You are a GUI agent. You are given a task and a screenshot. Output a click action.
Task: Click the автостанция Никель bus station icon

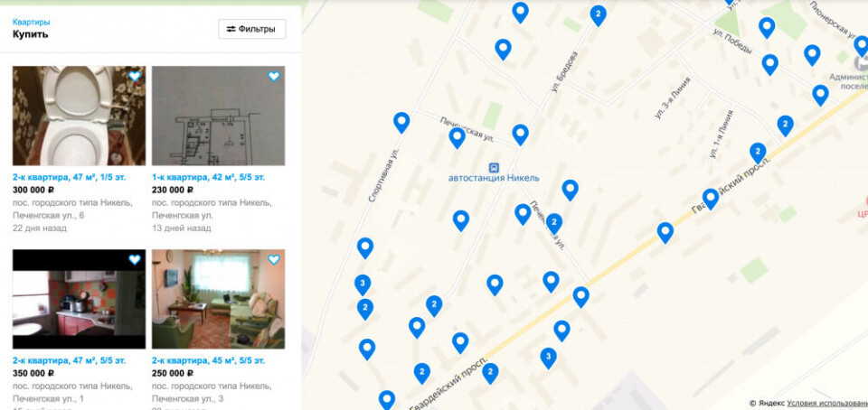point(494,167)
